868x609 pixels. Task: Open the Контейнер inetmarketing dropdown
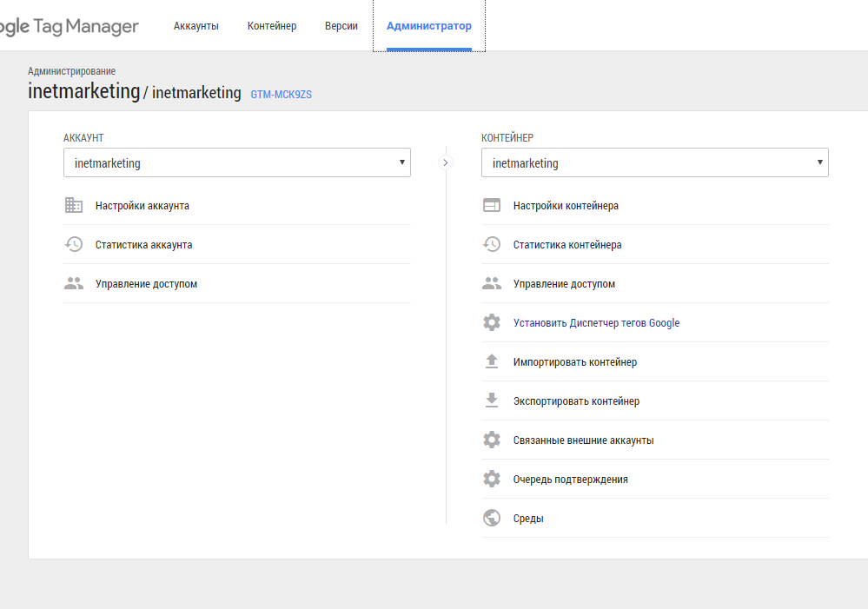(655, 162)
